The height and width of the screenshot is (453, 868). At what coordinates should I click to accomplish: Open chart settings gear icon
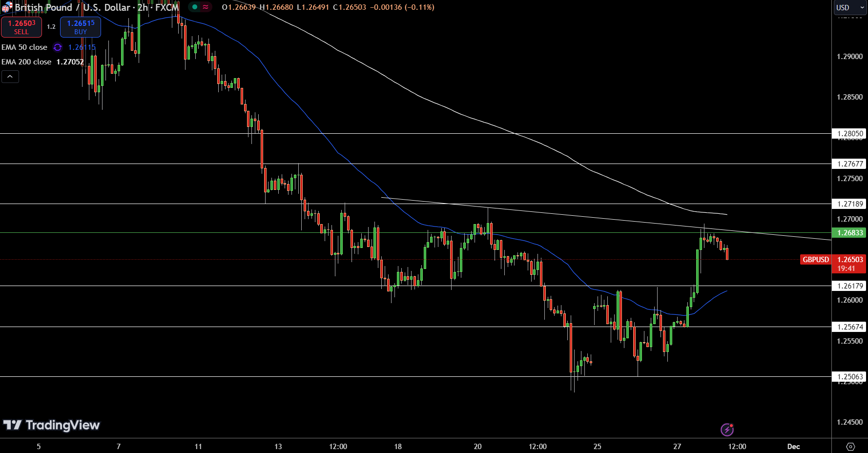click(850, 447)
